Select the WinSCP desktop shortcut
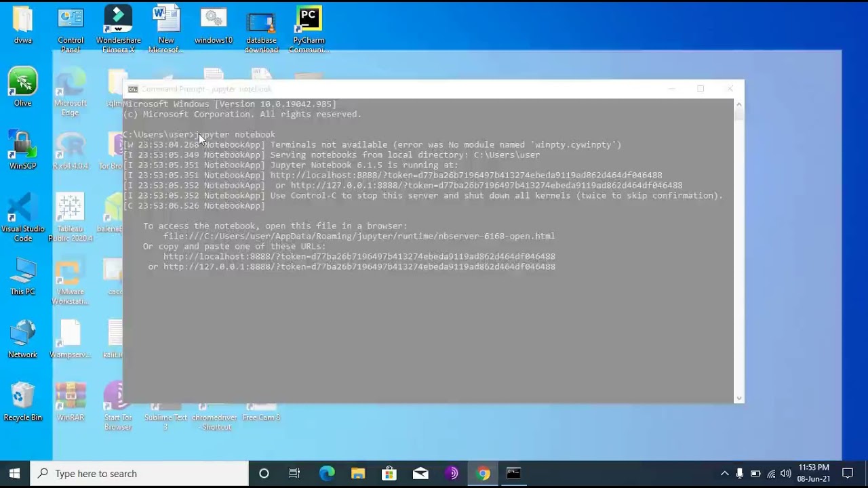Image resolution: width=868 pixels, height=488 pixels. (22, 150)
